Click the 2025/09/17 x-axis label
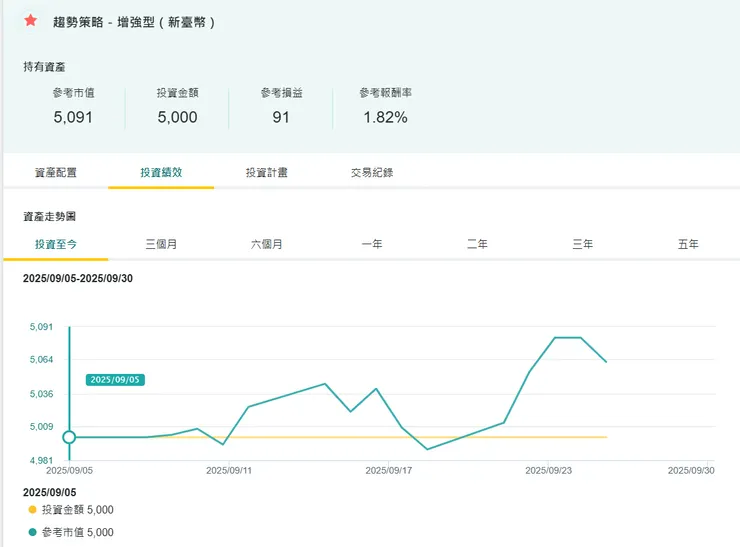 click(x=388, y=471)
